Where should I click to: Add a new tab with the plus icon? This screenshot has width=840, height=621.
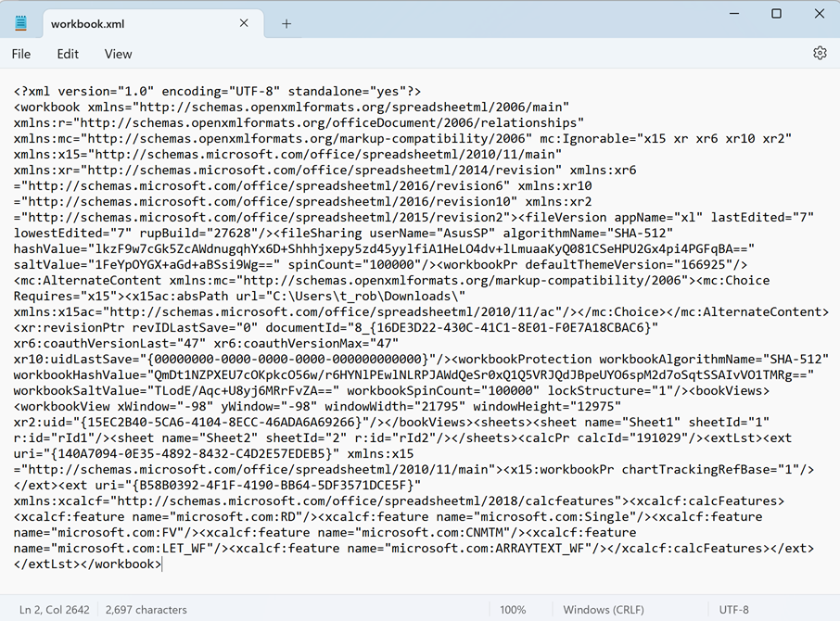tap(286, 24)
